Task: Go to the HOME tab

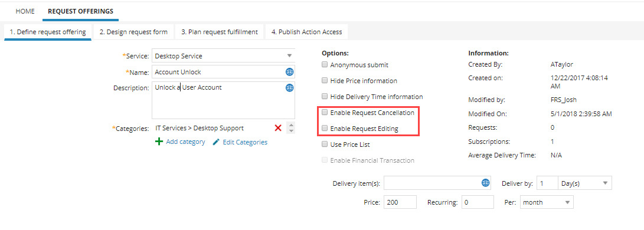Action: coord(25,11)
